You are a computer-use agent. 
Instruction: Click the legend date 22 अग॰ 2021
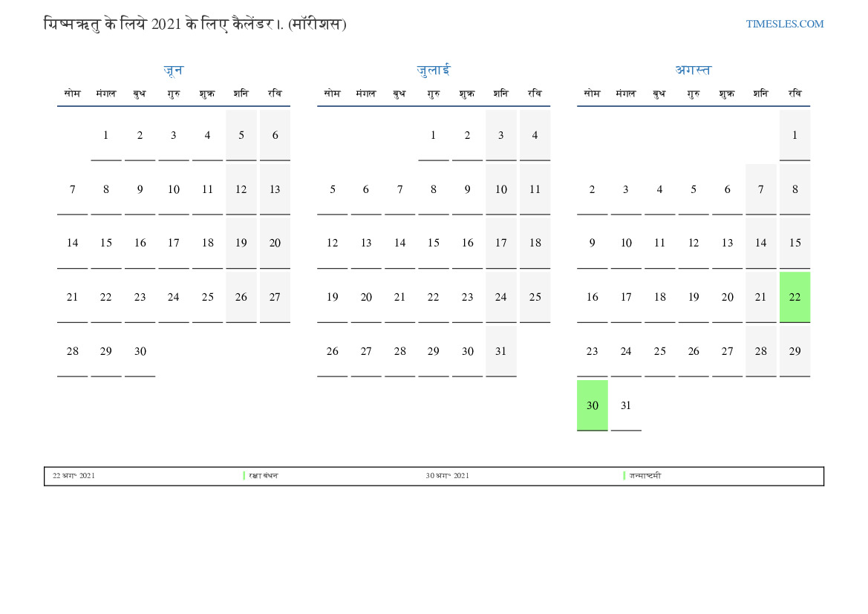tap(74, 476)
